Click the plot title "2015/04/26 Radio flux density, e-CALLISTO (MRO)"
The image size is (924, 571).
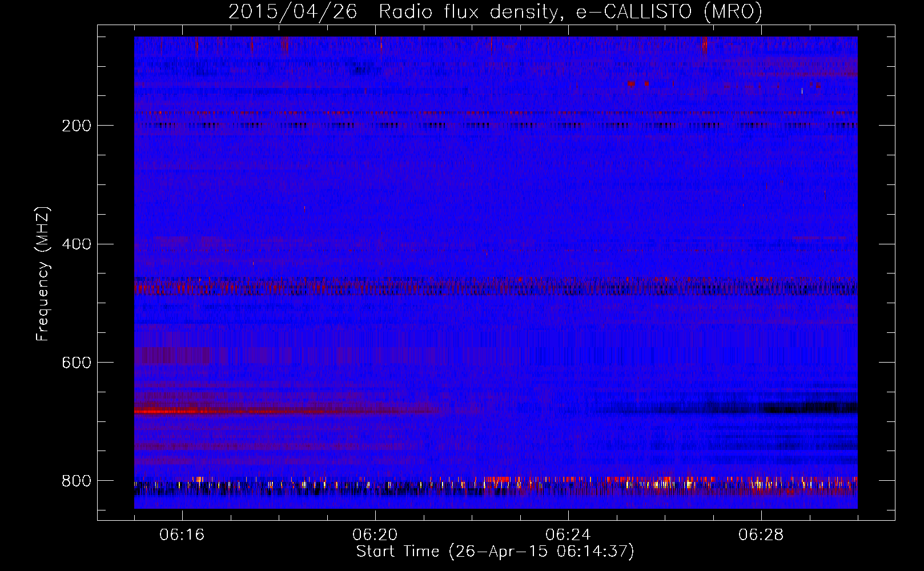pos(495,11)
